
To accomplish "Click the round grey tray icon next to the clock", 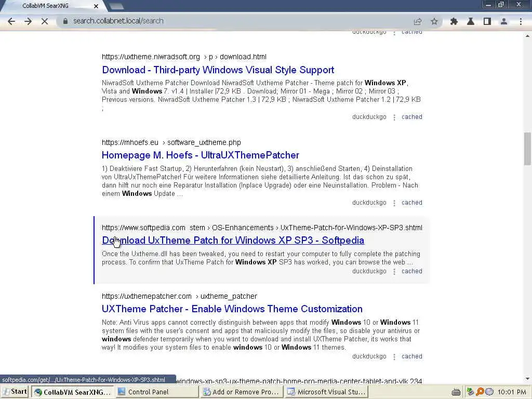I will [x=489, y=392].
